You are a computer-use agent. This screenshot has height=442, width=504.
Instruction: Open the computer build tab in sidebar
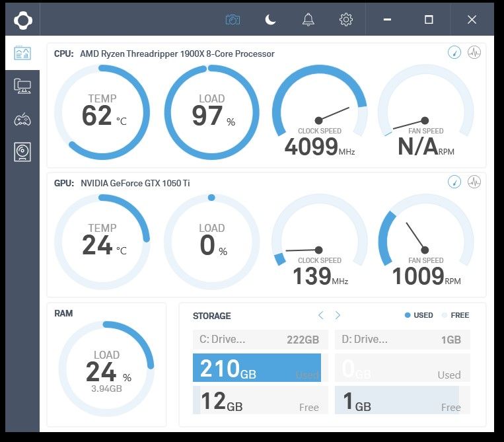coord(22,86)
